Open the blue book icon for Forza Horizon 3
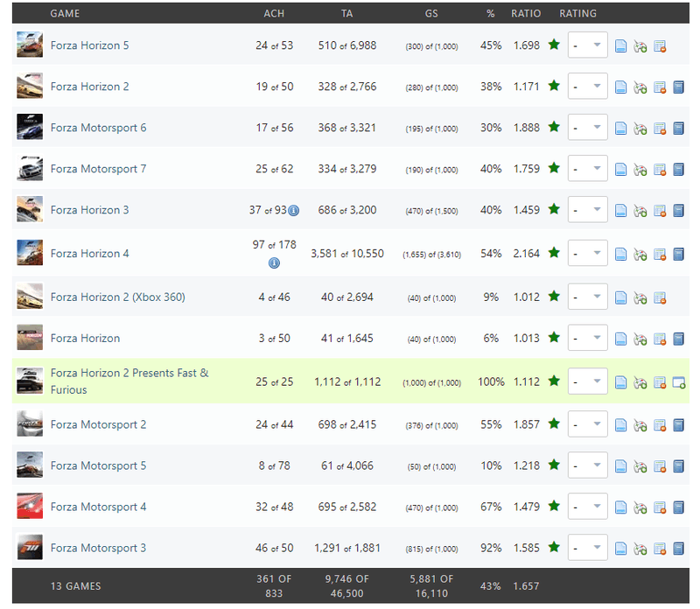 [679, 210]
